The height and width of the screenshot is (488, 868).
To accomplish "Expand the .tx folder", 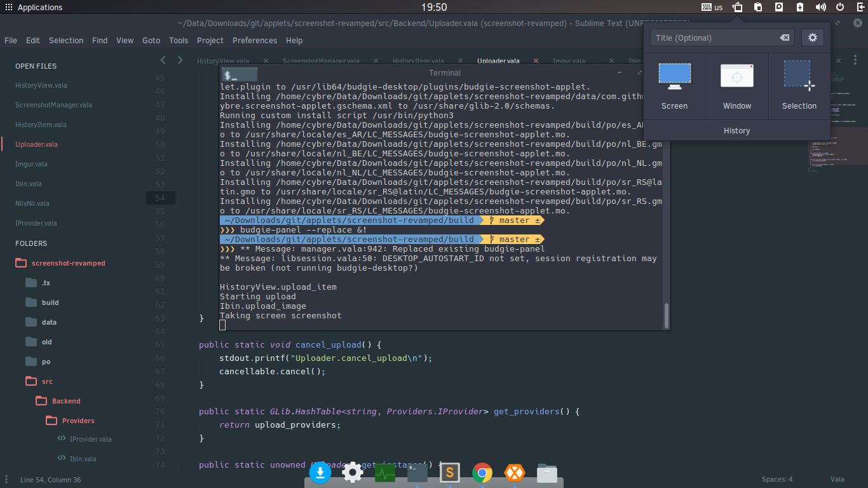I will tap(31, 283).
